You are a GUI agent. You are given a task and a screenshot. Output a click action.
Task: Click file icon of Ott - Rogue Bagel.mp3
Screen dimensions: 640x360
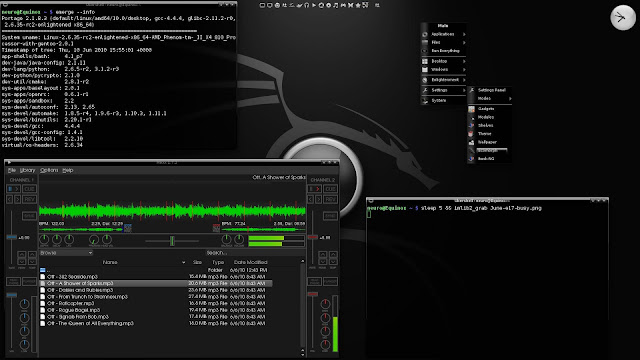pos(42,310)
